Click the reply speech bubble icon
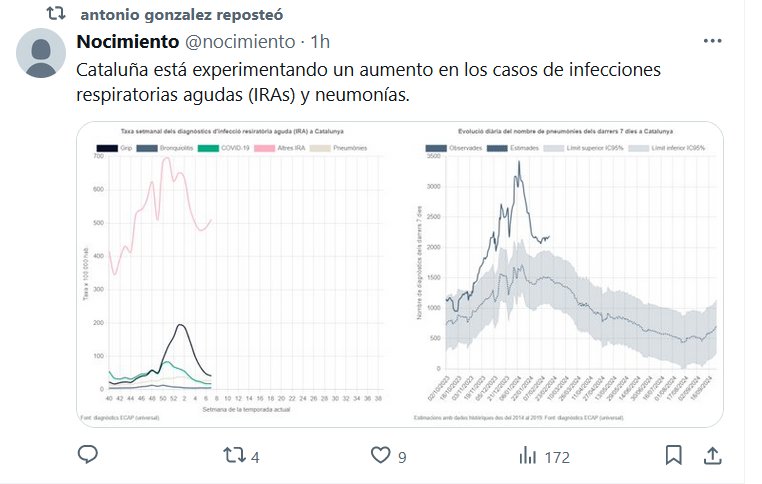The image size is (762, 484). [x=88, y=456]
